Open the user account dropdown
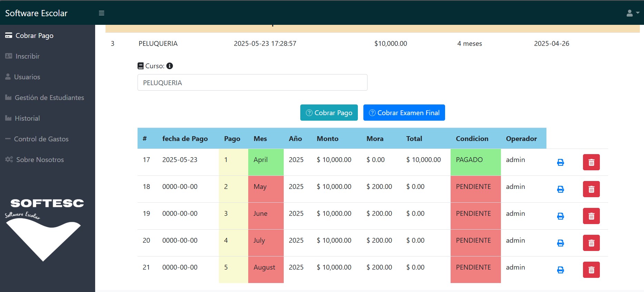This screenshot has height=292, width=644. click(632, 13)
